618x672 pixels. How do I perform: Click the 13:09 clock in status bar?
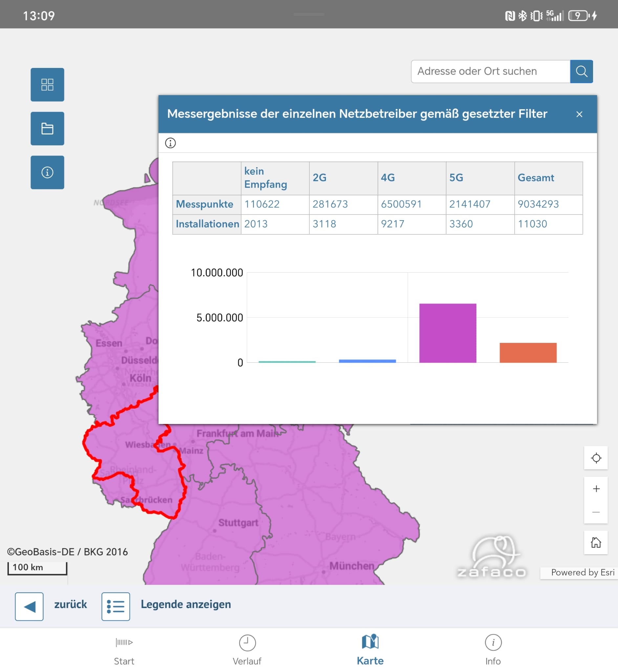(x=39, y=16)
